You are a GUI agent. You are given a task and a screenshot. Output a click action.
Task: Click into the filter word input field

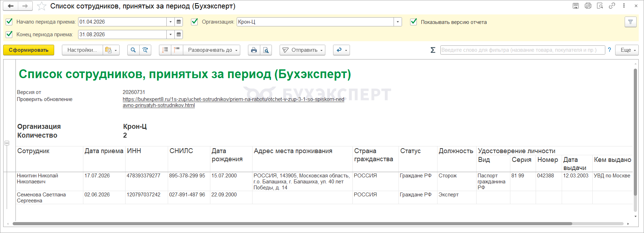tap(522, 50)
